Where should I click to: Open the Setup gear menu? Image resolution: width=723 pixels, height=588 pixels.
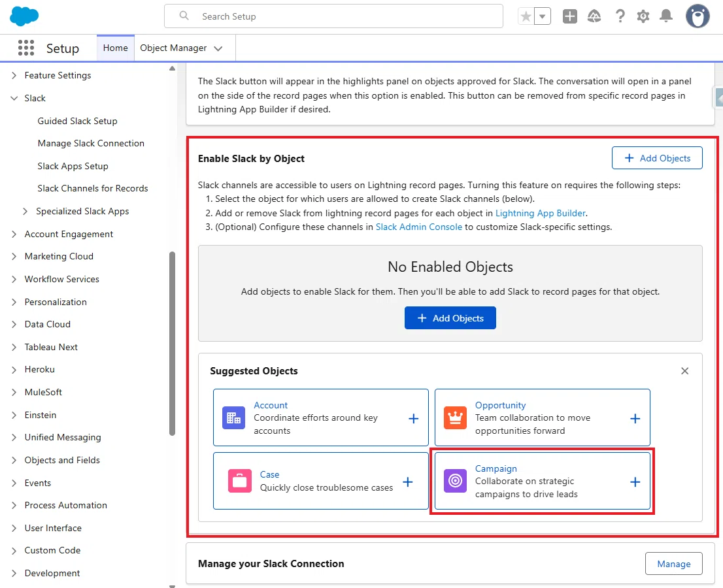coord(643,16)
